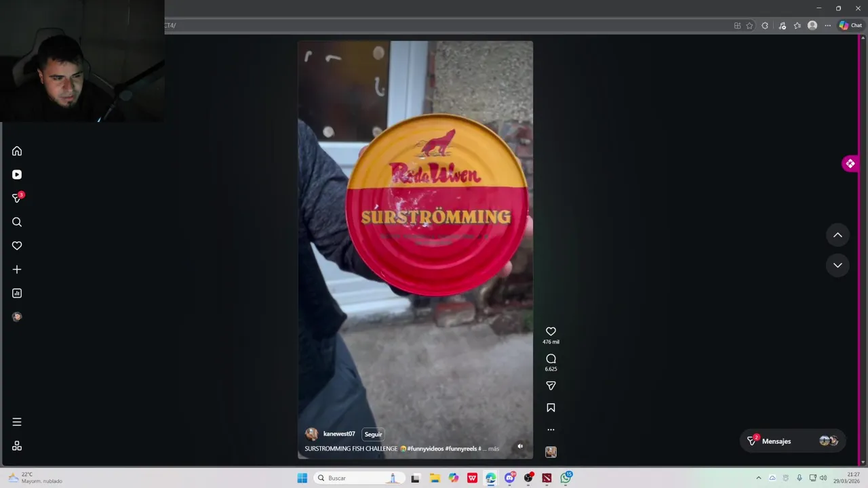This screenshot has height=488, width=868.
Task: Open the #funnyreels hashtag
Action: [x=461, y=449]
